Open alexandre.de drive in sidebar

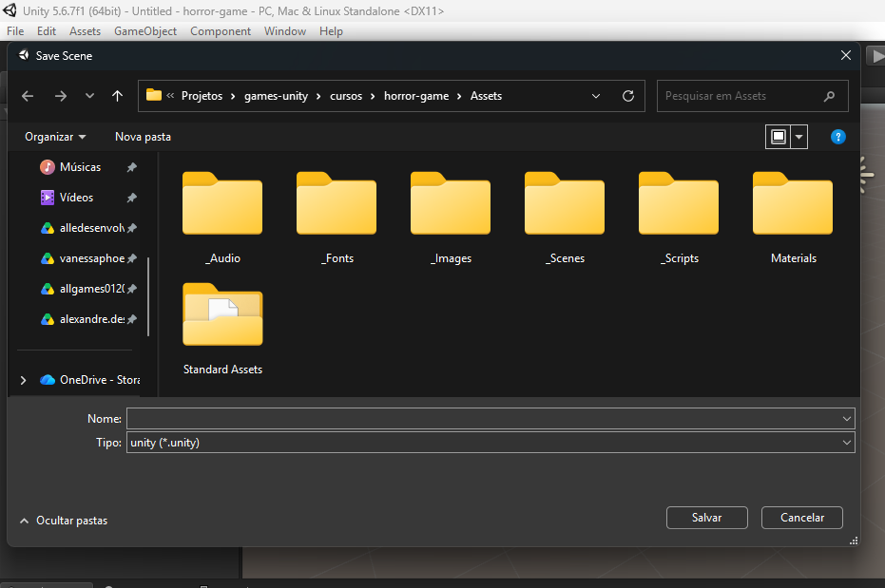(x=83, y=319)
